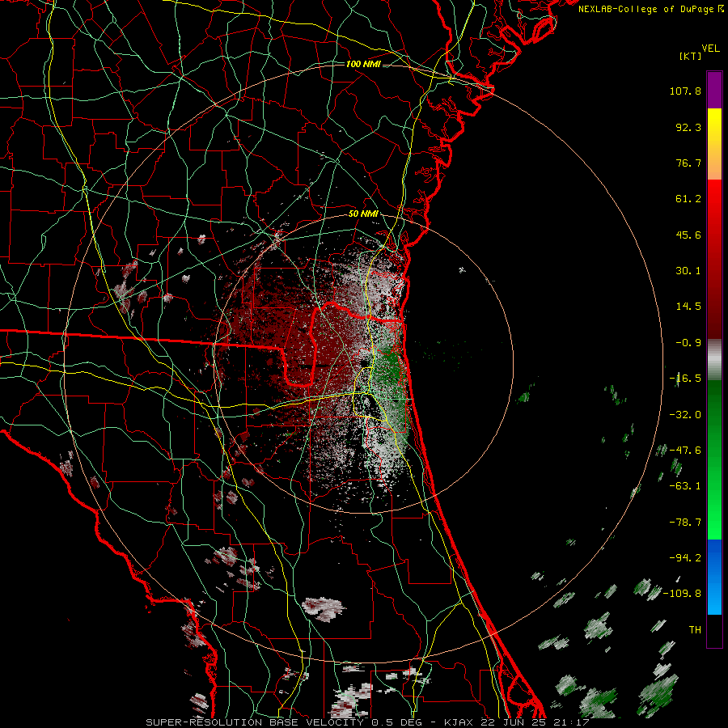Click the -78.7 velocity scale value
Image resolution: width=728 pixels, height=728 pixels.
tap(685, 523)
